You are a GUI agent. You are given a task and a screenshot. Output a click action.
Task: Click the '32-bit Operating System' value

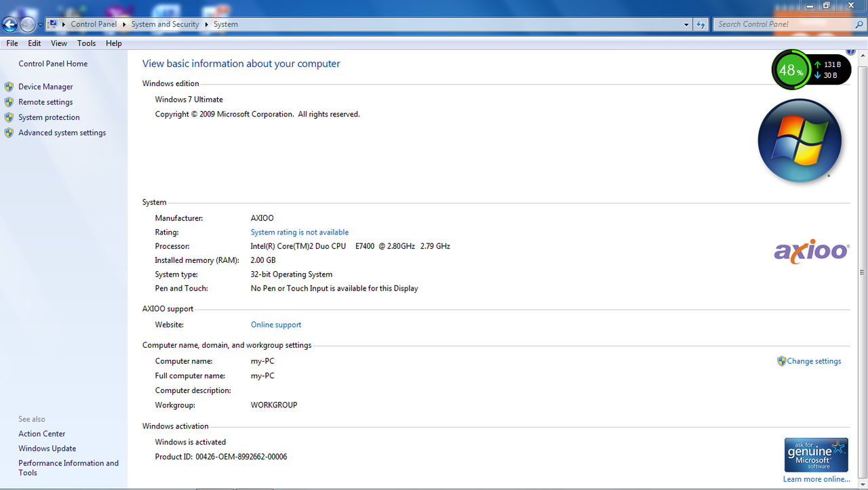point(292,274)
